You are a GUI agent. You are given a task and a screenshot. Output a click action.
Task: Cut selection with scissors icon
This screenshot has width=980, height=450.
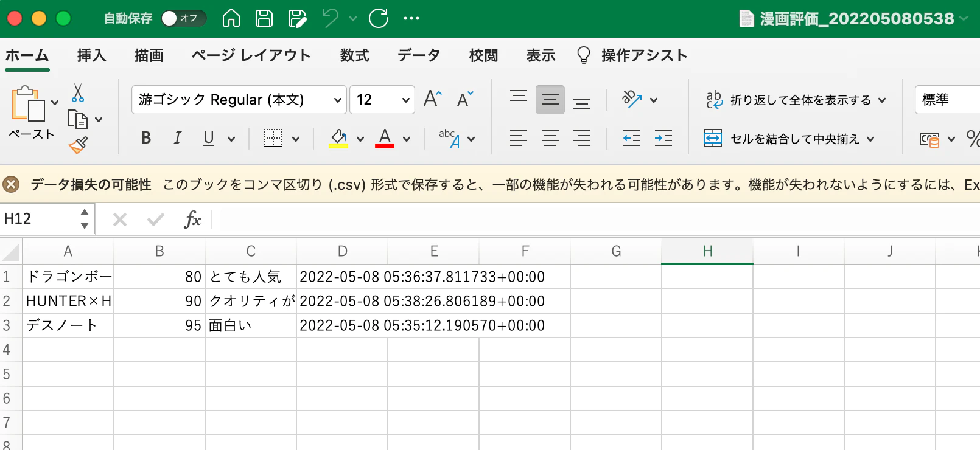(x=78, y=93)
